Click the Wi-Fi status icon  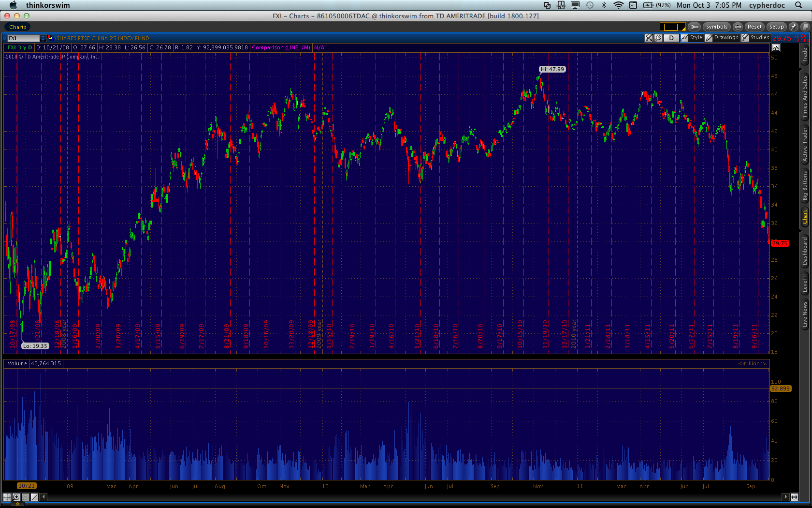[618, 5]
